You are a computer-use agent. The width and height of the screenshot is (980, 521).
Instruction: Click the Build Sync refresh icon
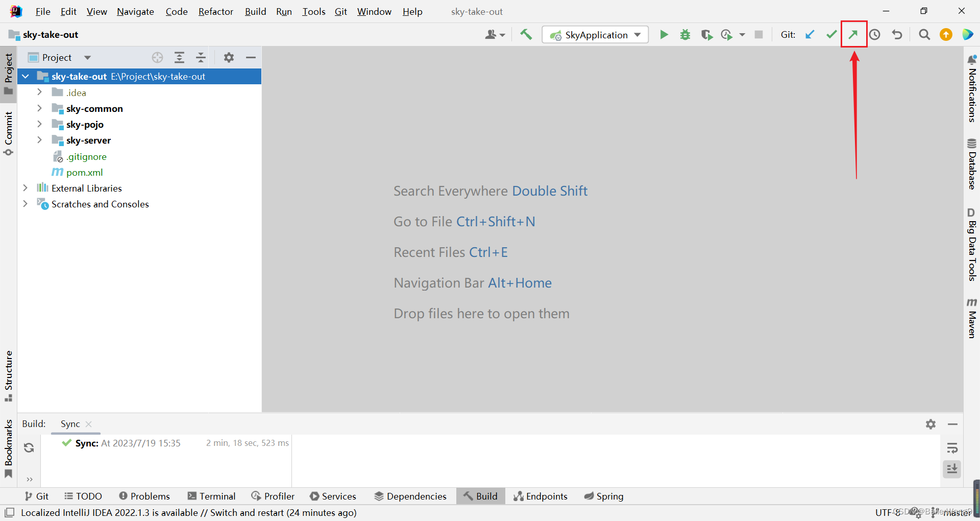click(29, 448)
